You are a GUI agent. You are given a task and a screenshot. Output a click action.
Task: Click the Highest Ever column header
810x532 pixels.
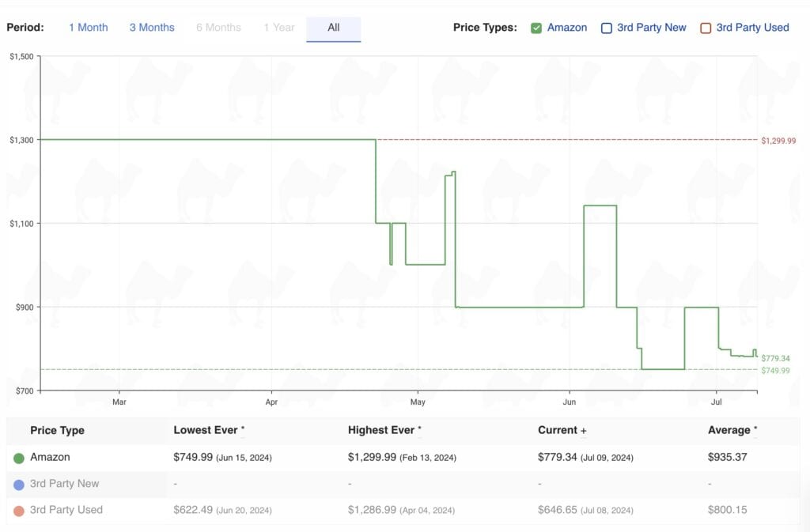click(x=384, y=430)
